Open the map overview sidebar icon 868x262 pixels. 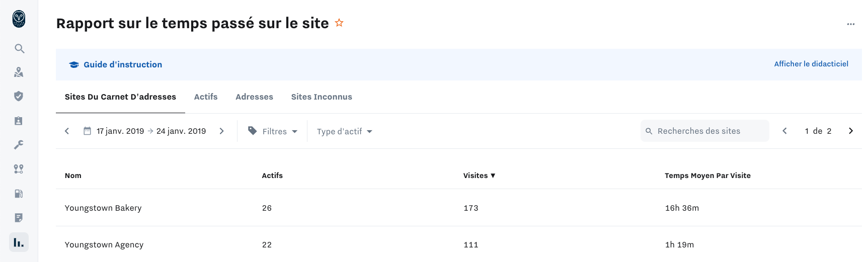[19, 72]
